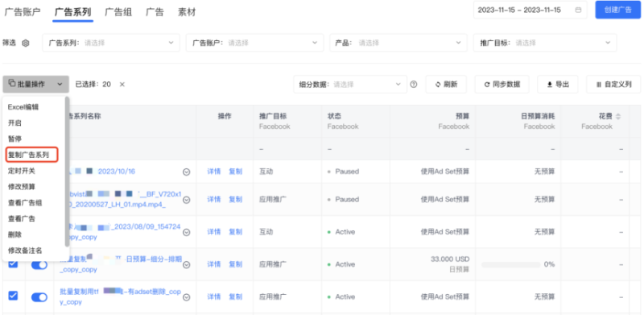
Task: Open the filter settings gear icon
Action: pyautogui.click(x=26, y=43)
